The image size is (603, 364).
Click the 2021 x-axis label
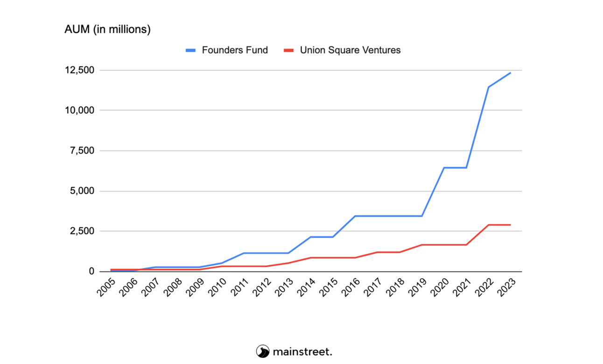[x=462, y=287]
